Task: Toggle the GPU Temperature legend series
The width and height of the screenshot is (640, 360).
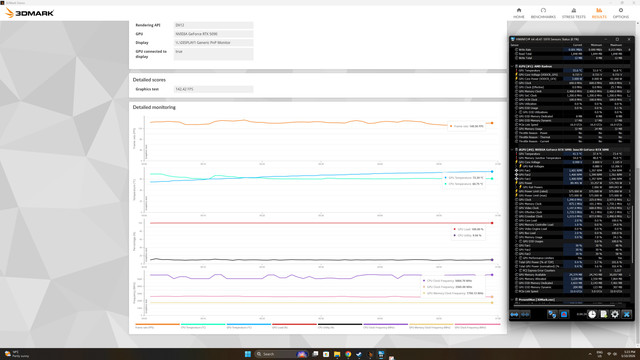Action: (x=249, y=326)
